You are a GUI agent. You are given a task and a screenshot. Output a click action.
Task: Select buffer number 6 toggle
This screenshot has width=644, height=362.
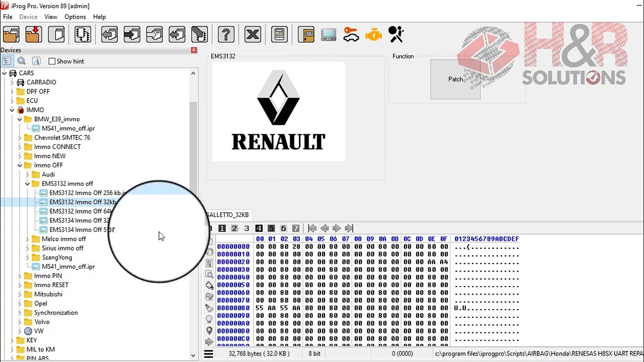283,228
